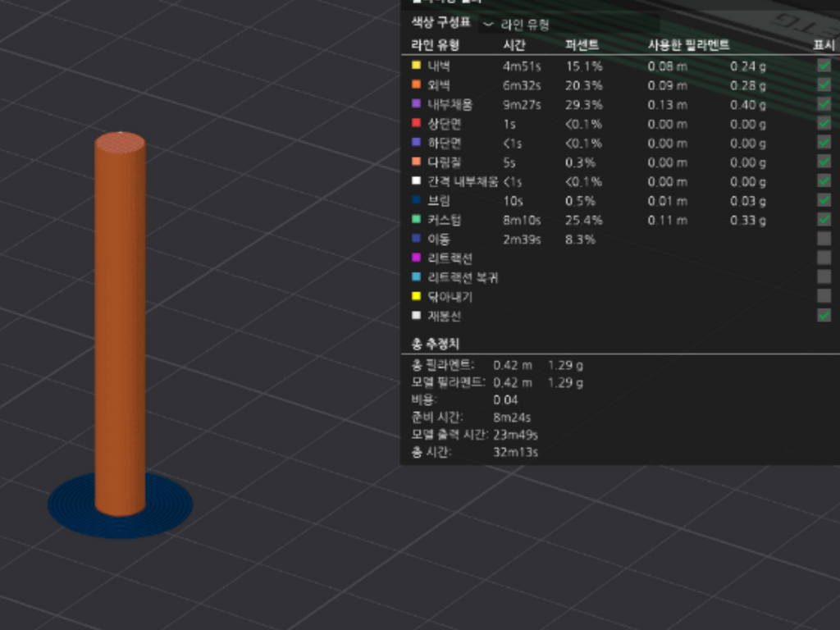
Task: Click the 0.40 g filament weight
Action: click(748, 104)
